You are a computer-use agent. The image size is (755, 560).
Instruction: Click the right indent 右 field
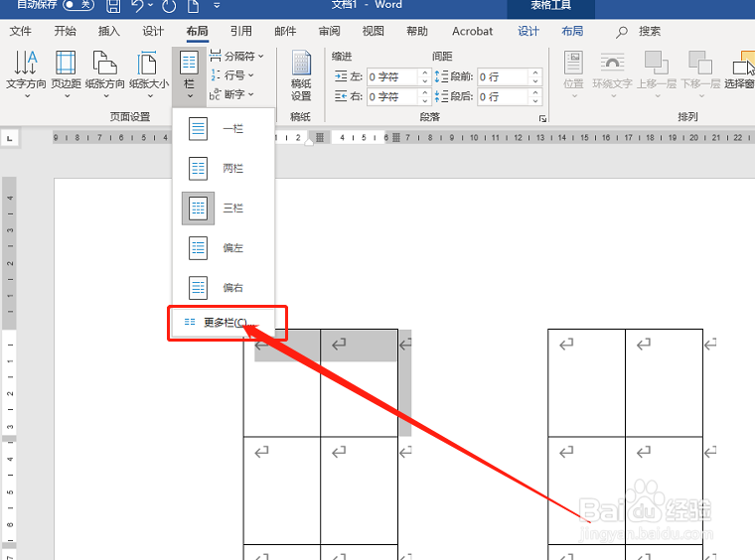[x=393, y=96]
